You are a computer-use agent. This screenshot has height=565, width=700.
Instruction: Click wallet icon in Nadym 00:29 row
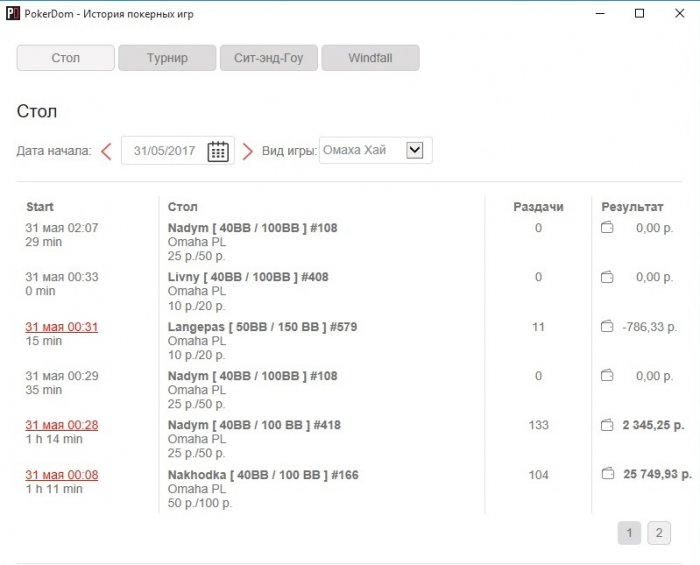point(607,376)
